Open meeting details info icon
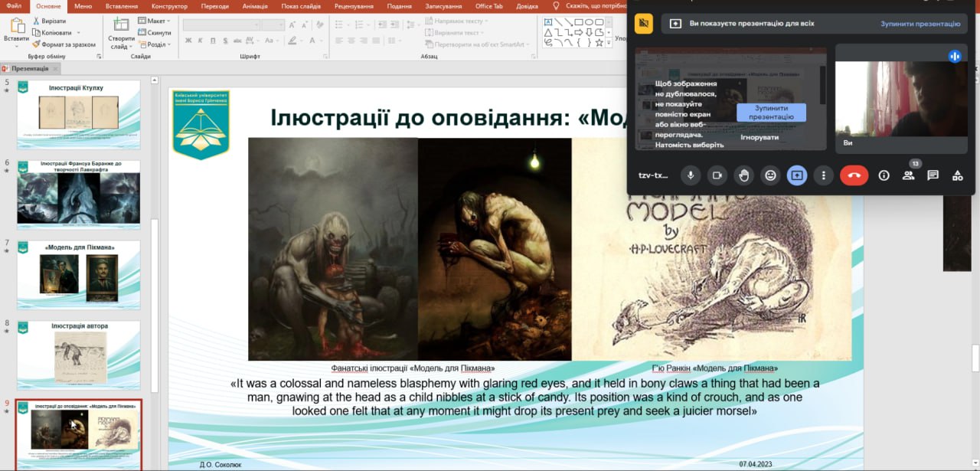The width and height of the screenshot is (980, 471). (x=884, y=175)
